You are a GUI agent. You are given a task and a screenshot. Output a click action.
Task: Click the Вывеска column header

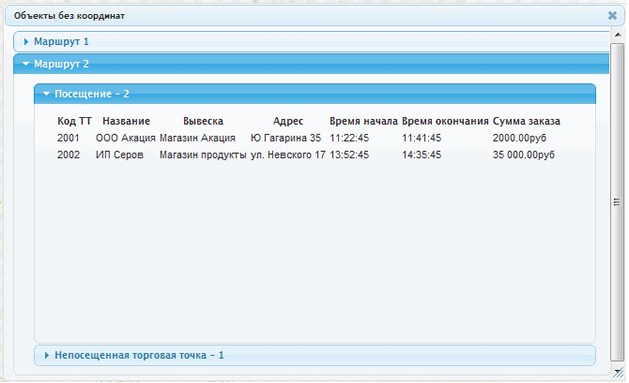203,121
